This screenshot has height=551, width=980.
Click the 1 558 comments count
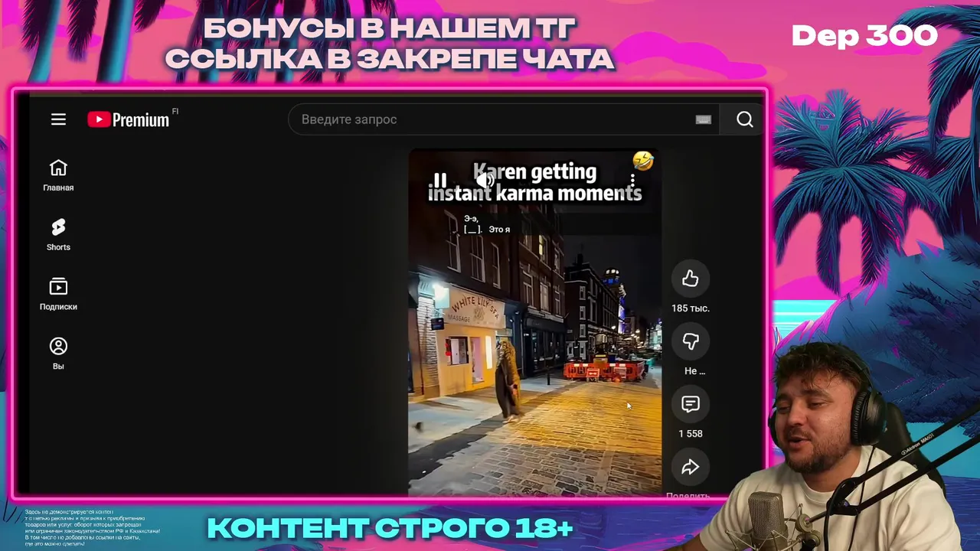[x=691, y=434]
